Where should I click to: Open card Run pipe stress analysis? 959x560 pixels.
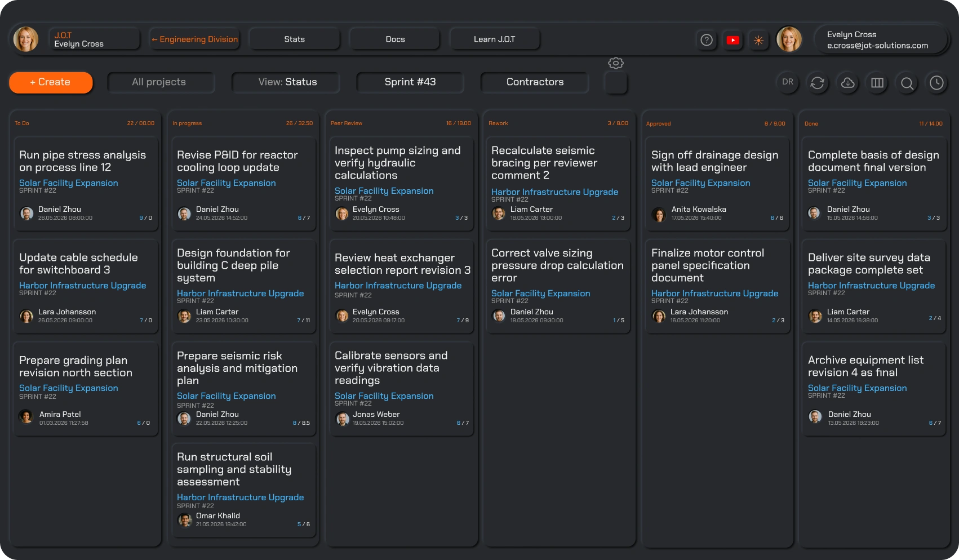click(86, 184)
